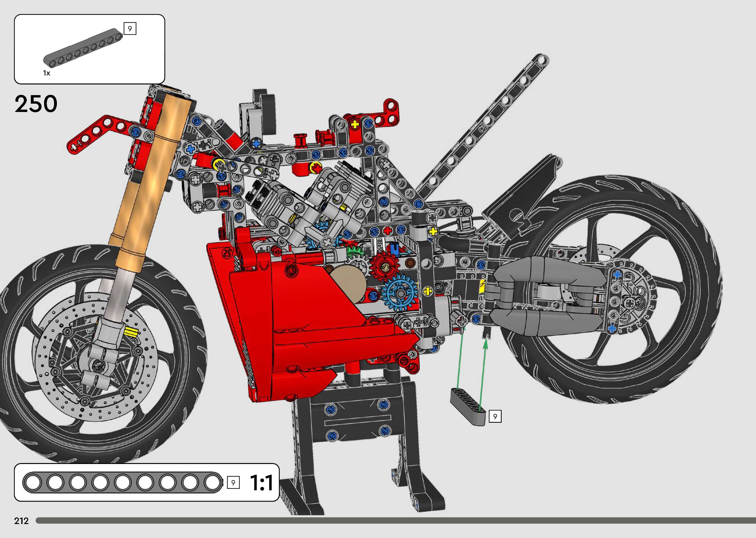
Task: Click the 9 label in the parts box
Action: [130, 29]
